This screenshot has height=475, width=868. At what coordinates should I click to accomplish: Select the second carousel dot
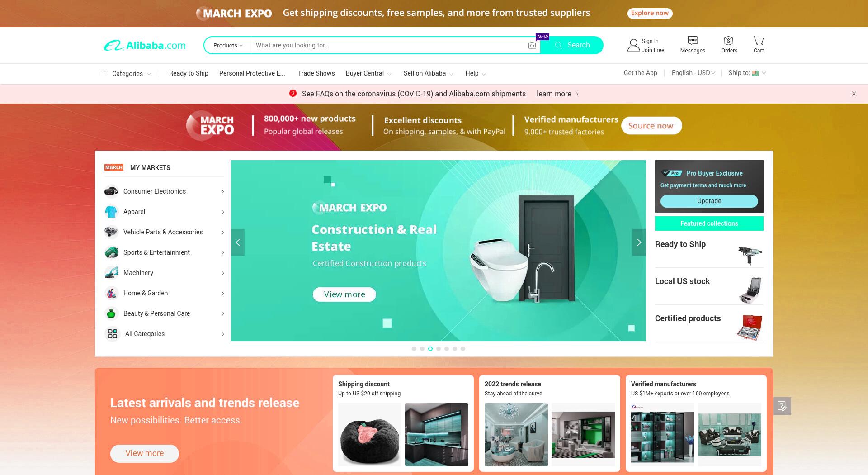tap(422, 349)
